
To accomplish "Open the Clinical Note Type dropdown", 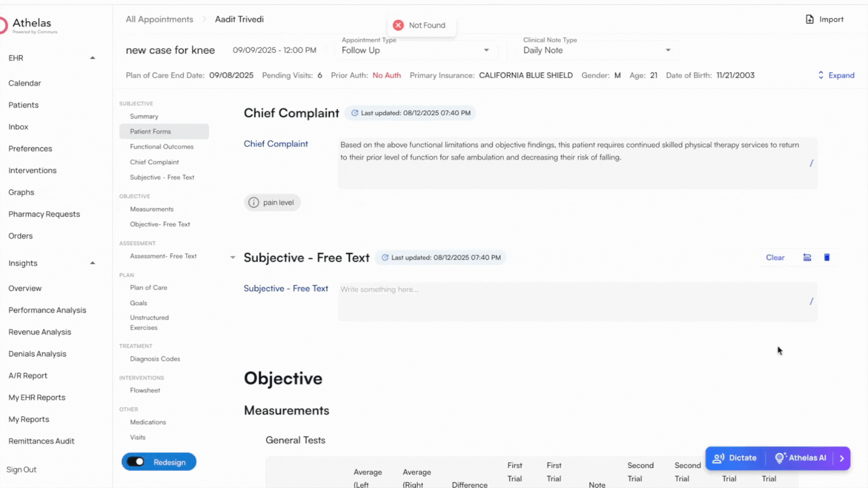I will (668, 50).
